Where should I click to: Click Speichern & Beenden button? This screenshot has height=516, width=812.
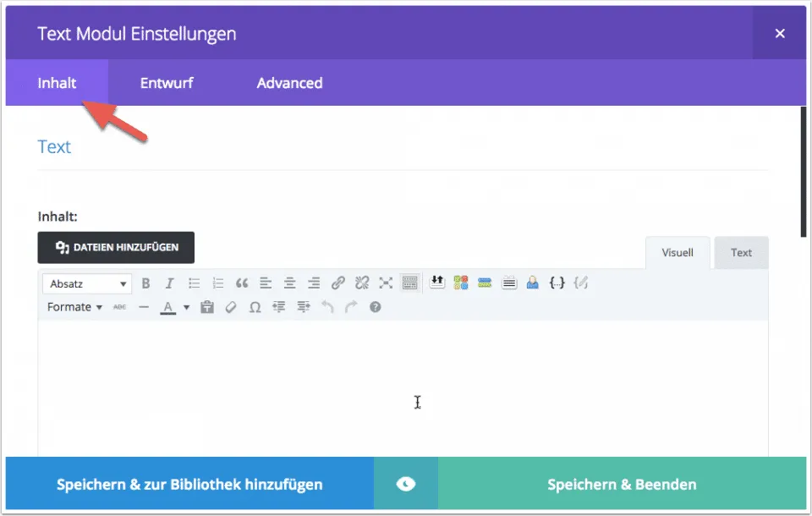click(x=622, y=485)
